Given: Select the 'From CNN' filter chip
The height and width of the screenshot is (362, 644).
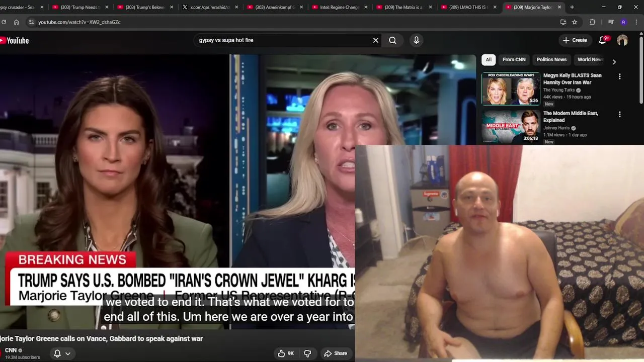Looking at the screenshot, I should [514, 60].
